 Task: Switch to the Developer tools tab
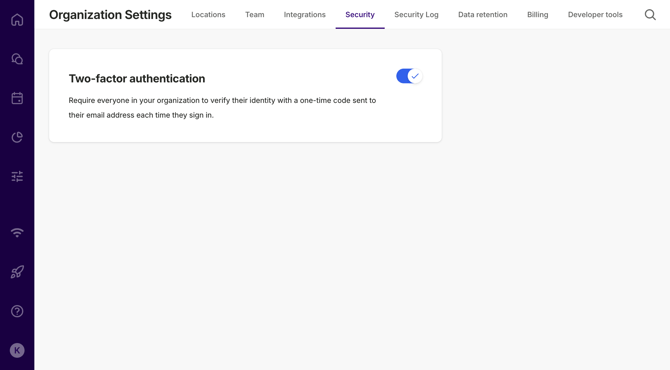click(595, 15)
